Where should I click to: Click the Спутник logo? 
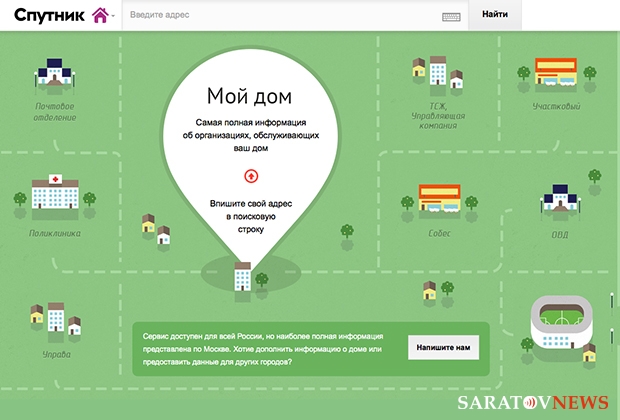pos(50,15)
